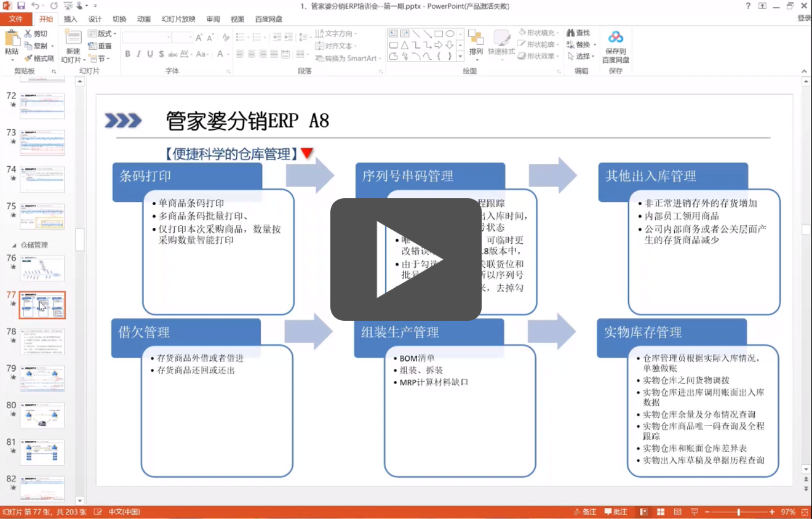812x519 pixels.
Task: Open the File (文件) tab
Action: [15, 19]
